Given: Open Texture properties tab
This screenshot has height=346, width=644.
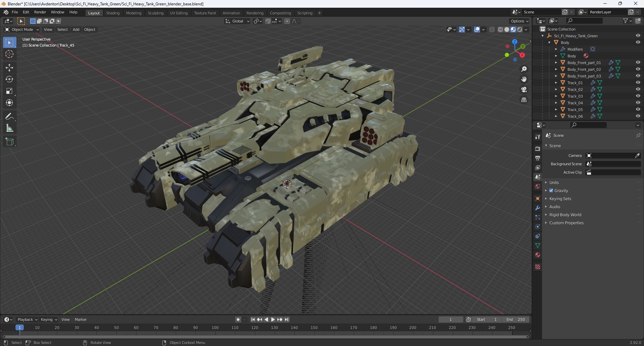Looking at the screenshot, I should pos(538,267).
